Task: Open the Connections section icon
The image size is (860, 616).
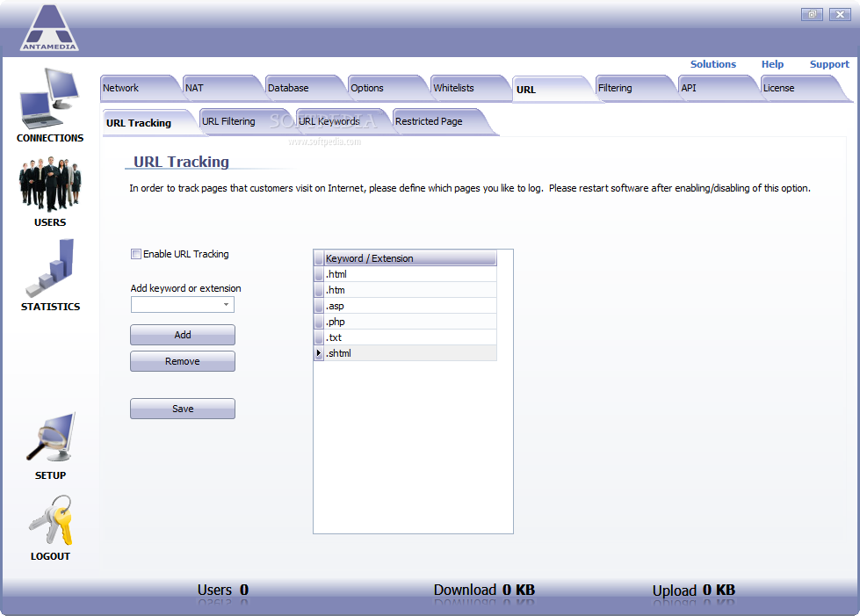Action: [x=50, y=98]
